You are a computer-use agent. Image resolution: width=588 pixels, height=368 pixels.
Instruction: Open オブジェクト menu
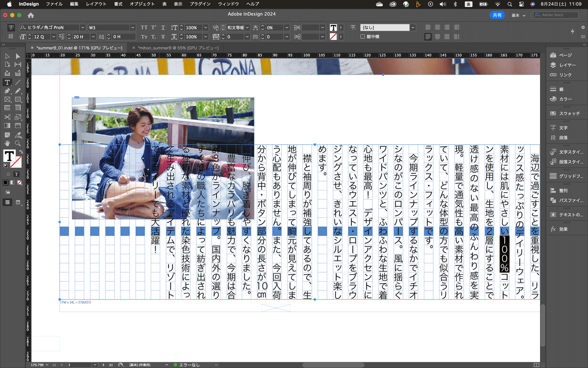pos(142,4)
